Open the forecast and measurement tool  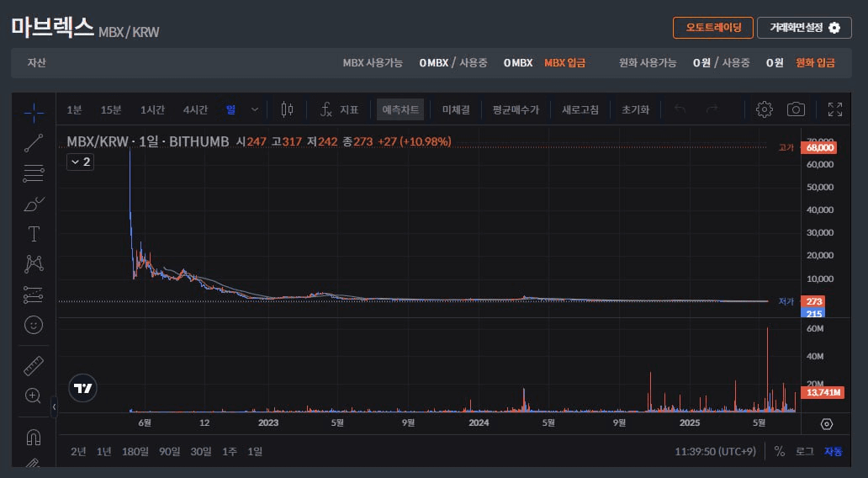[x=34, y=295]
